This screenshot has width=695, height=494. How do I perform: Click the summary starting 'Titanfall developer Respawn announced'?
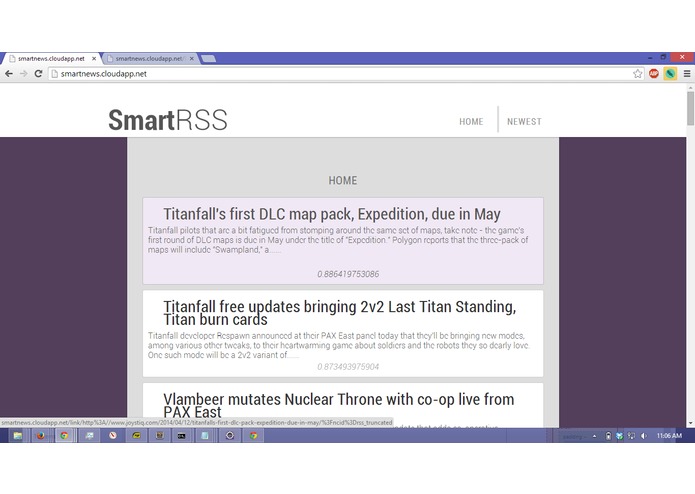339,345
